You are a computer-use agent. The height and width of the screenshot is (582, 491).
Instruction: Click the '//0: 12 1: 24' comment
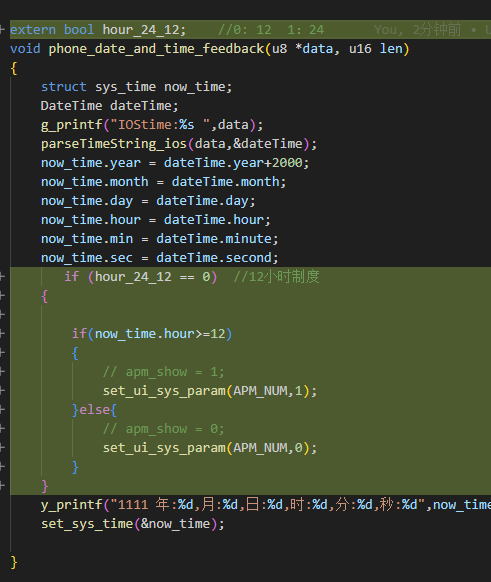[271, 30]
